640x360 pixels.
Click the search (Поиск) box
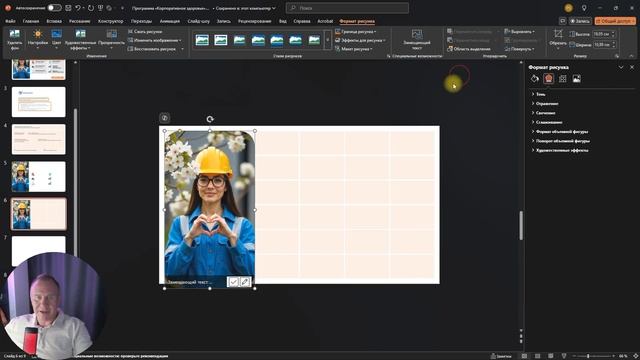(x=347, y=8)
